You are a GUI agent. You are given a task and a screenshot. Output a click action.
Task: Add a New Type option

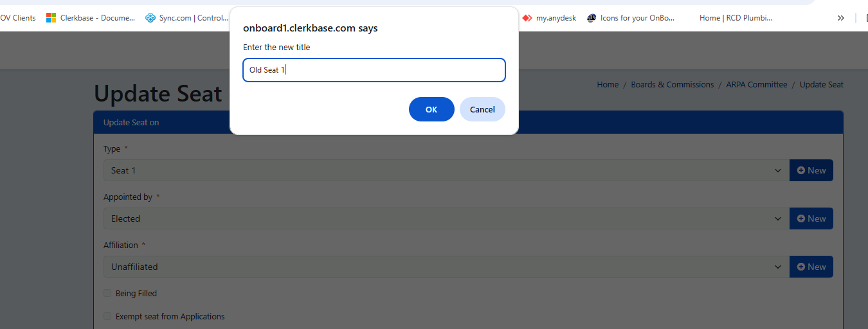(x=811, y=170)
